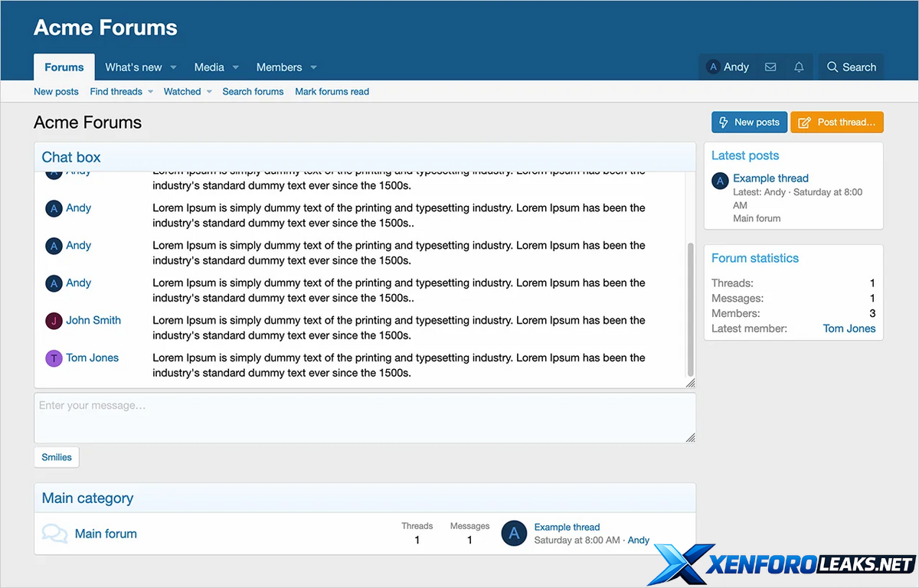Click Andy's avatar in Latest posts widget
This screenshot has width=919, height=588.
(x=720, y=181)
